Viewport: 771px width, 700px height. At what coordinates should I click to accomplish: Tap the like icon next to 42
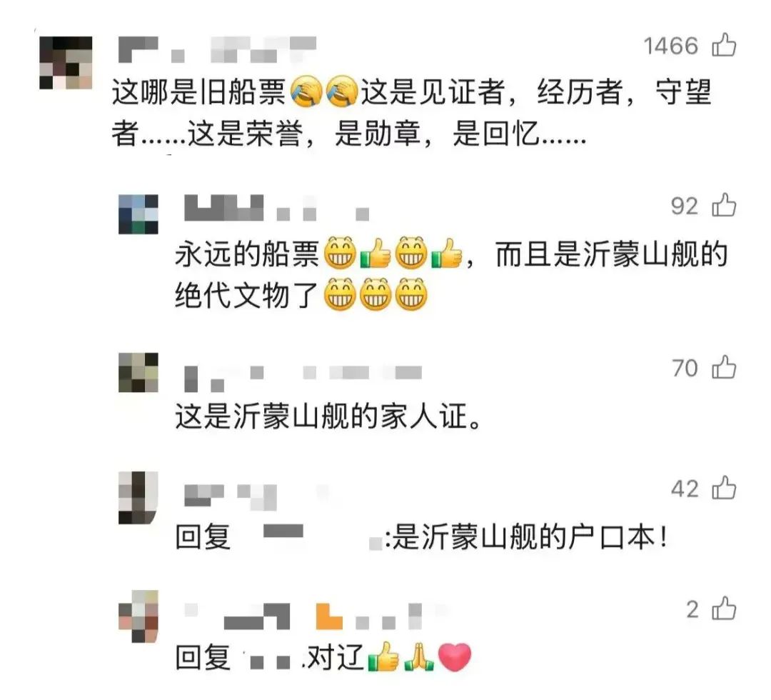coord(724,488)
